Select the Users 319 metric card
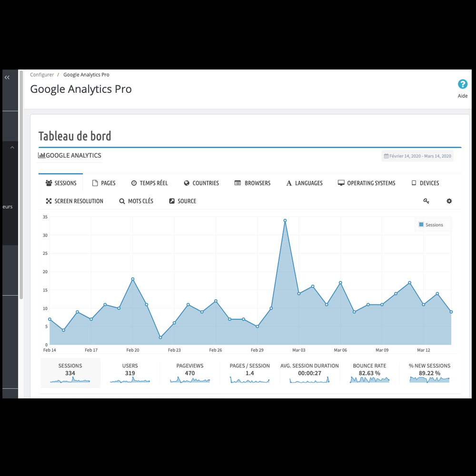Screen dimensions: 476x476 (130, 373)
